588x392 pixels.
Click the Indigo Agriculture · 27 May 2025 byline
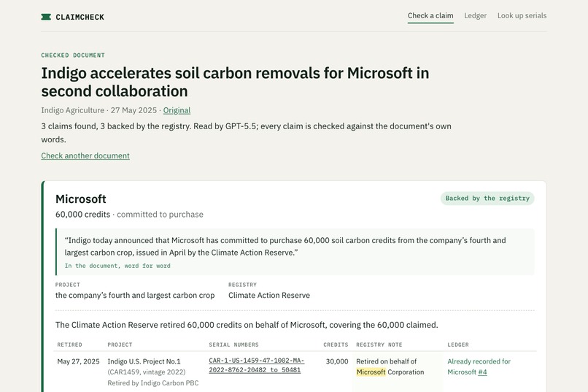click(99, 110)
